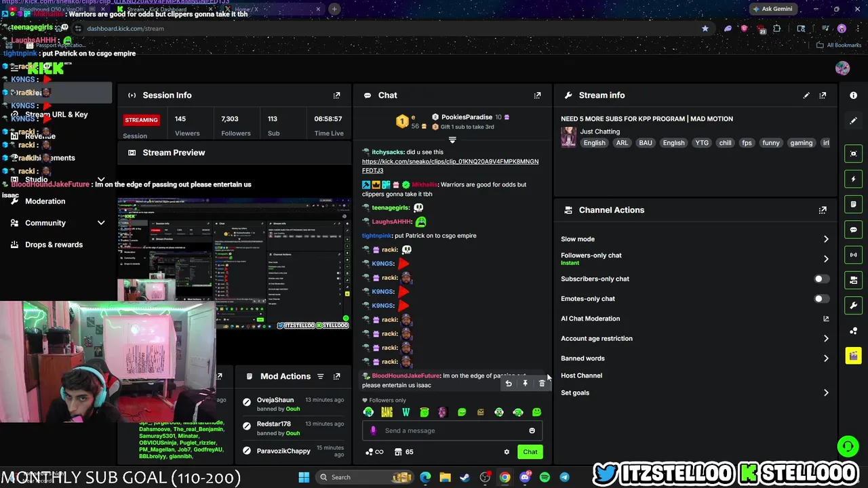Expand Banned words settings

pos(826,359)
